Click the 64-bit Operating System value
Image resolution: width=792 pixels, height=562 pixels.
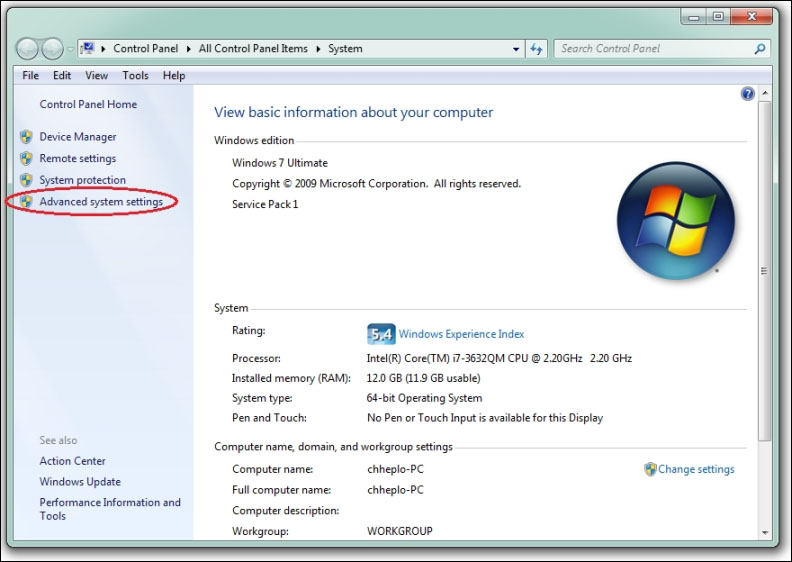coord(424,398)
